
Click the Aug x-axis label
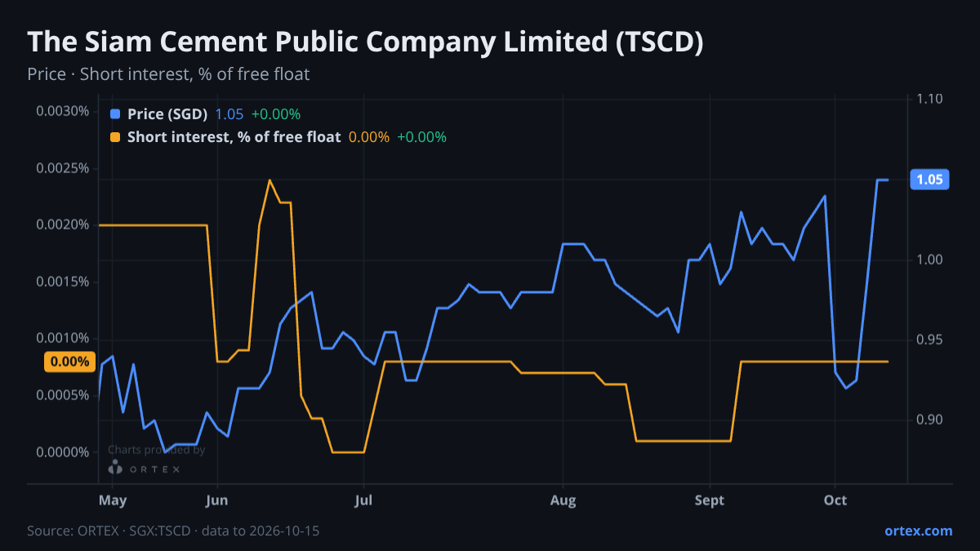pyautogui.click(x=563, y=500)
